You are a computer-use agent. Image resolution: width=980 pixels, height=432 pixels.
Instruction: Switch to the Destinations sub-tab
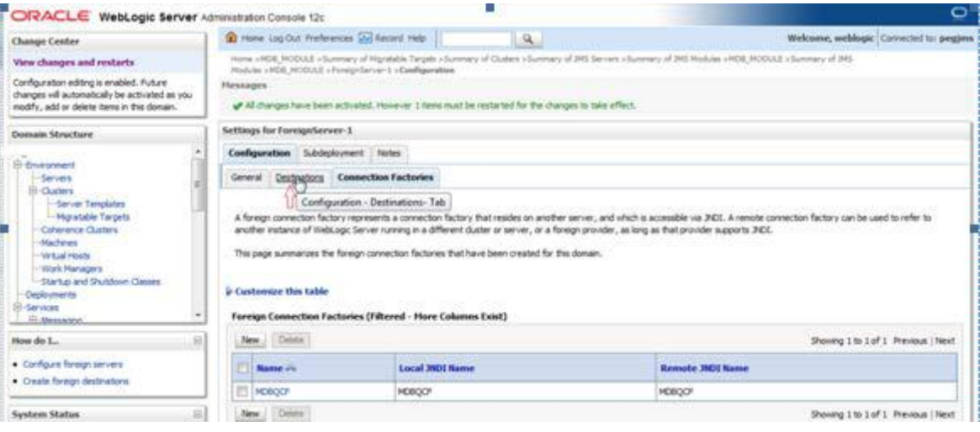300,177
